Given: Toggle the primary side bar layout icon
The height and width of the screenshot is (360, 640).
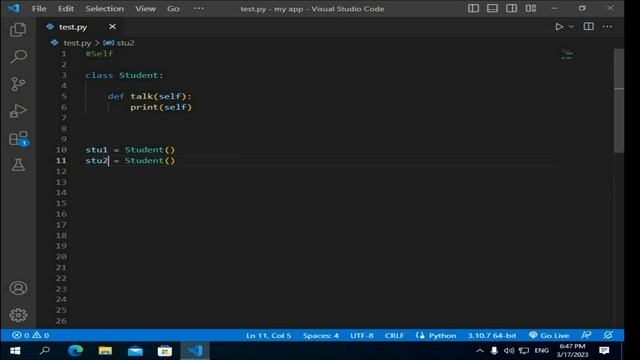Looking at the screenshot, I should tap(473, 9).
